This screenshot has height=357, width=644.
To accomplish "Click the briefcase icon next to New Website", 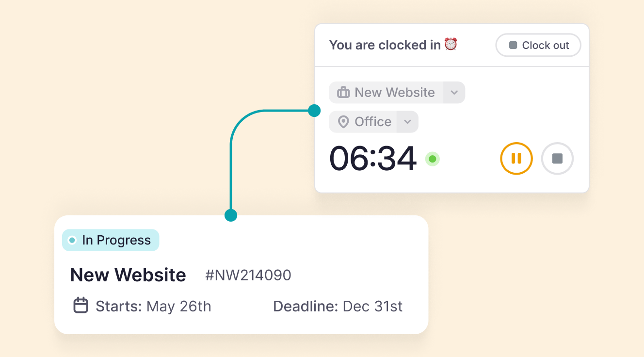I will point(343,92).
